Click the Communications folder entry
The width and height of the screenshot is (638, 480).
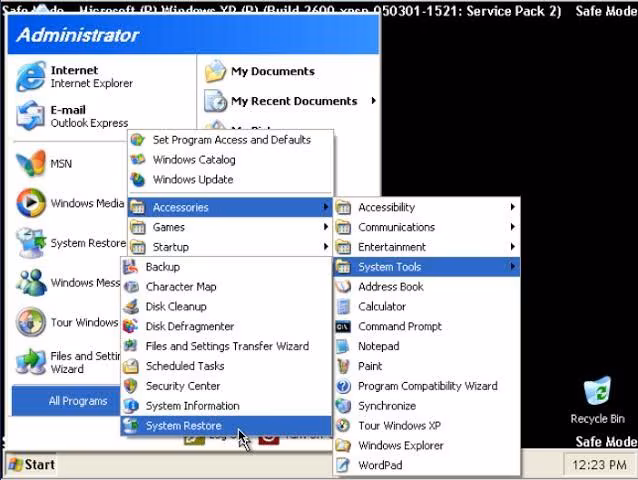[426, 227]
